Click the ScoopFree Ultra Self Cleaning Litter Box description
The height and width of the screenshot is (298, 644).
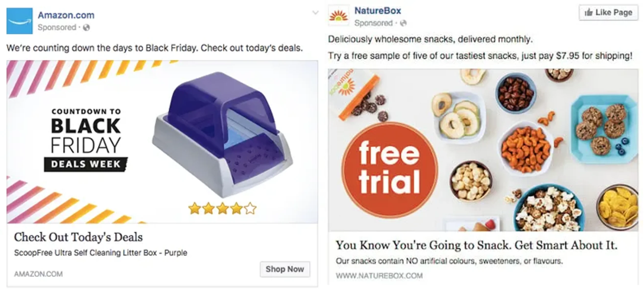100,253
